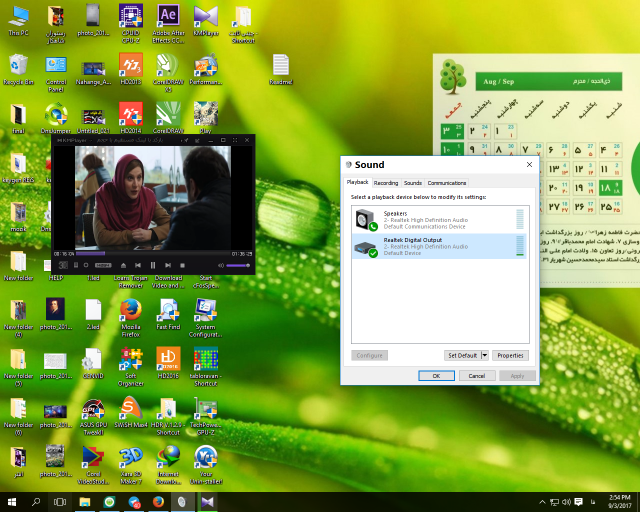Expand the Set Default dropdown arrow
Screen dimensions: 640x512
[x=485, y=355]
